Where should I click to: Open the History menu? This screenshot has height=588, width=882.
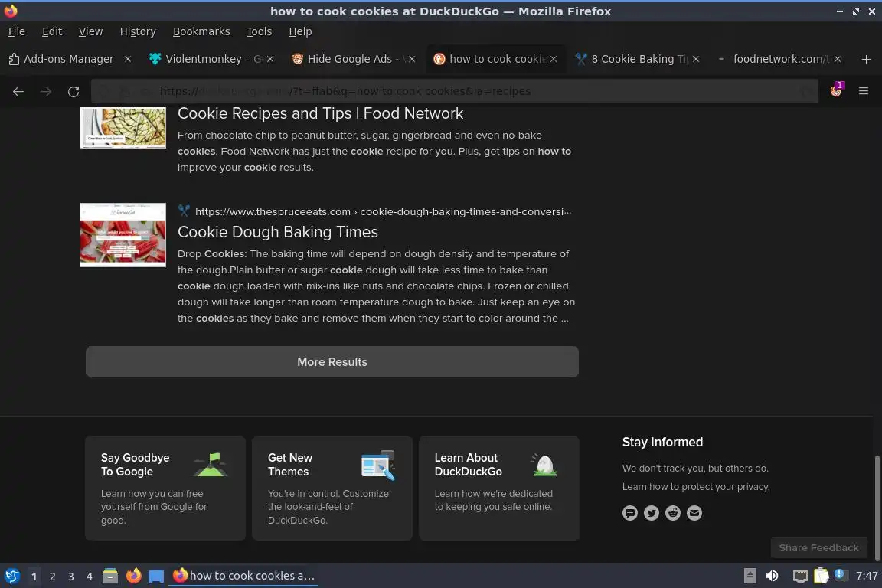point(138,31)
